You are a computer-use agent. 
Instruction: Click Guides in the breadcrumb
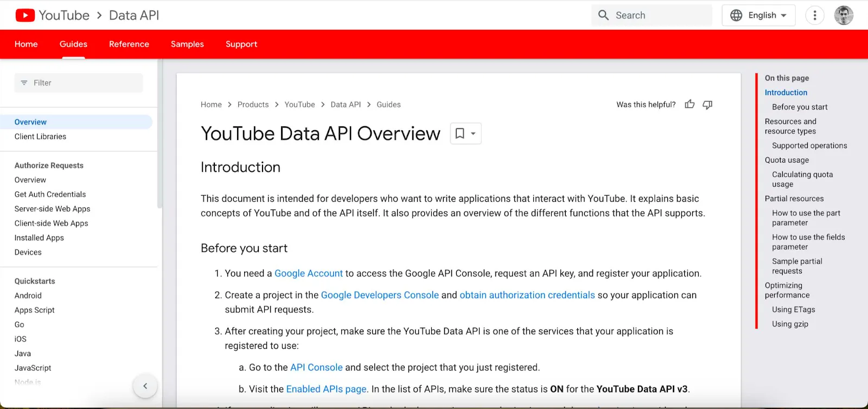(x=388, y=105)
